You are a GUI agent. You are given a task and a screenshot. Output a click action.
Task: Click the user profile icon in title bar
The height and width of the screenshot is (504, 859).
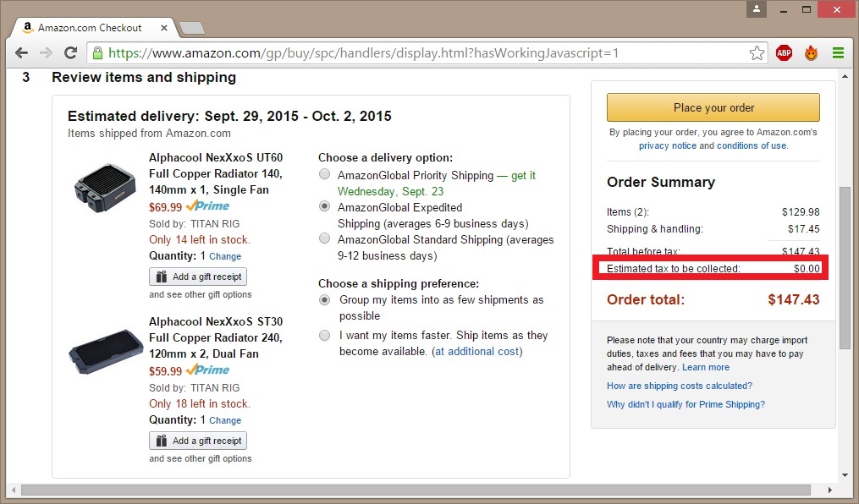coord(757,9)
